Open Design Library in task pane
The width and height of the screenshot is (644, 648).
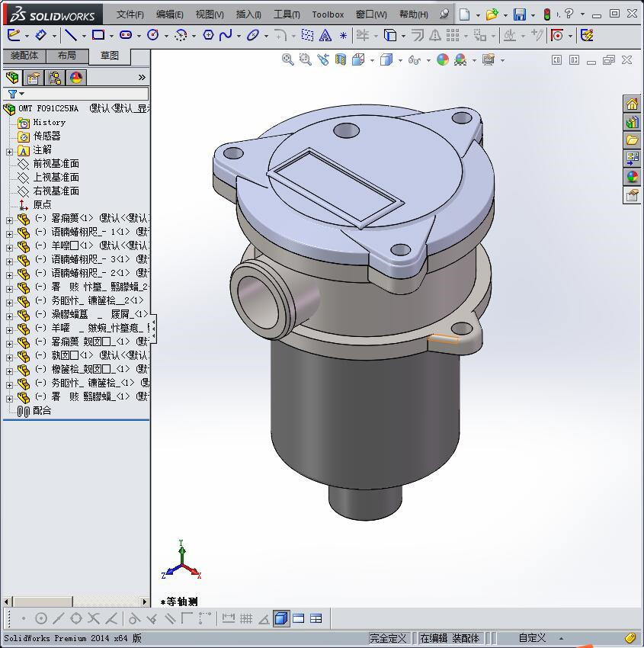632,122
